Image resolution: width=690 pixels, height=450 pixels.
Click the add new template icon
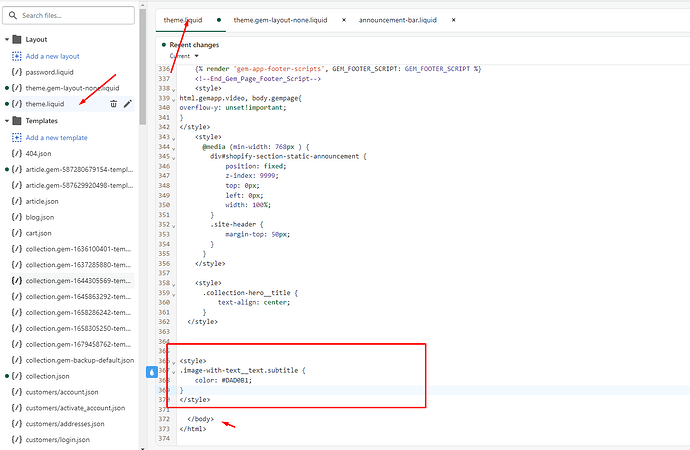pos(16,137)
